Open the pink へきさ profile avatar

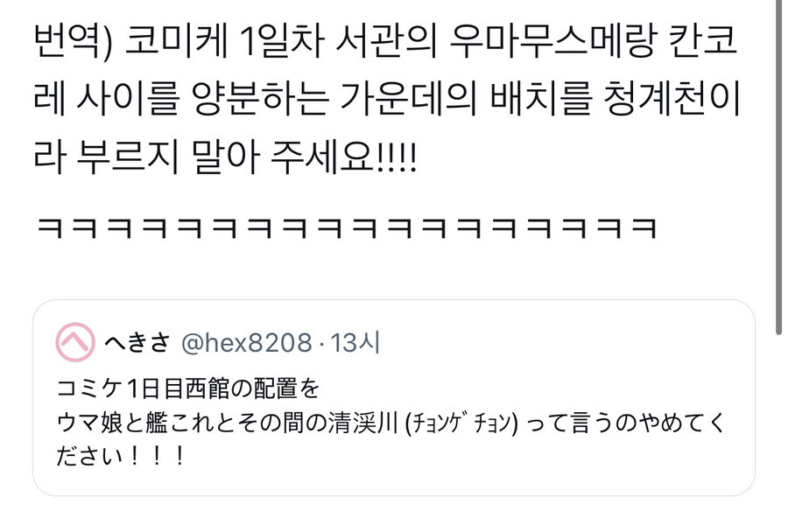pyautogui.click(x=75, y=342)
